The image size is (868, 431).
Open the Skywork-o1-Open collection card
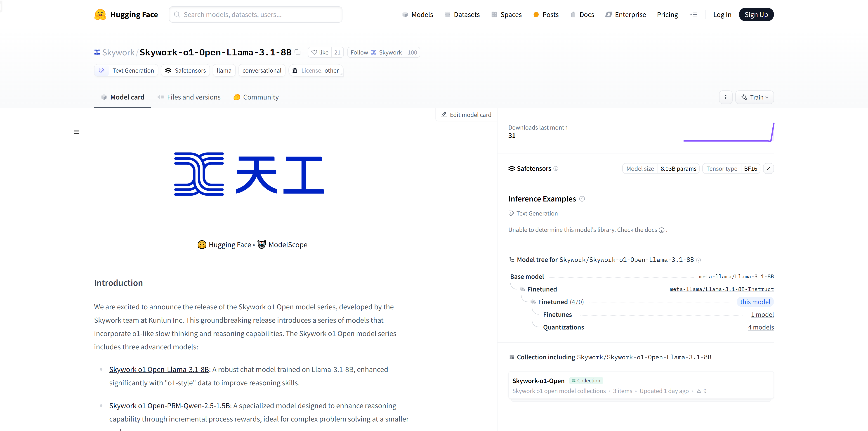click(x=641, y=386)
